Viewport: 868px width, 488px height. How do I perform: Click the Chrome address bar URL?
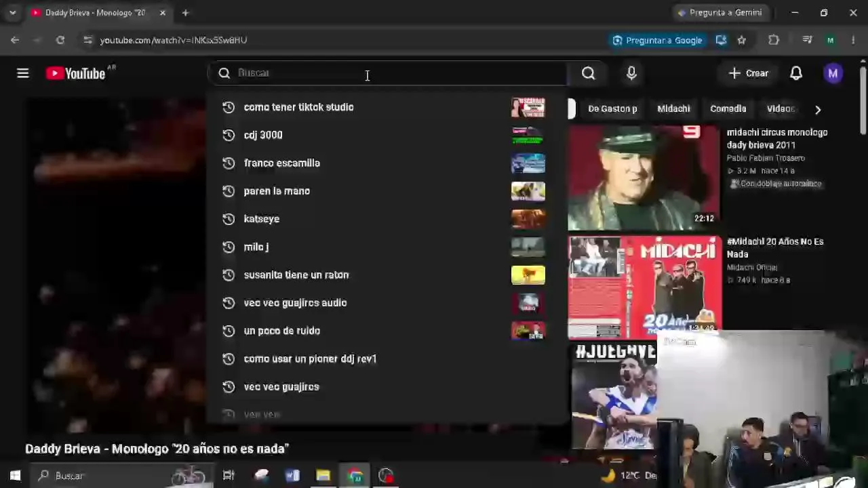coord(174,40)
